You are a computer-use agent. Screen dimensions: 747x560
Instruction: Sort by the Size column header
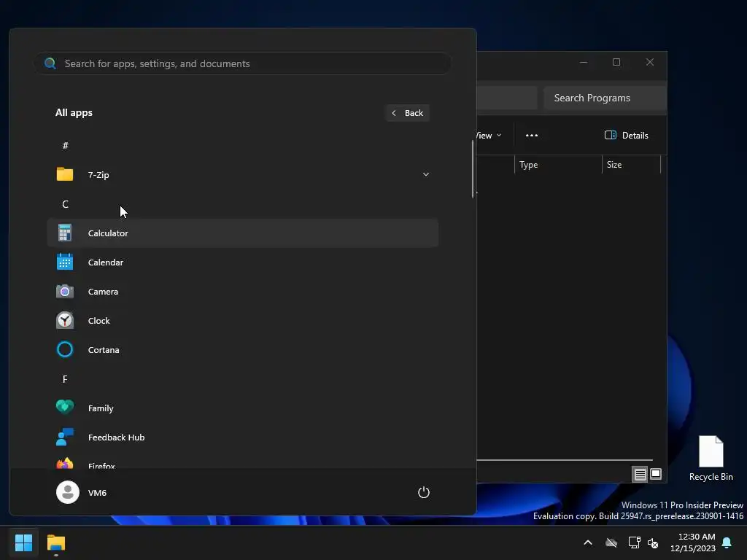631,165
